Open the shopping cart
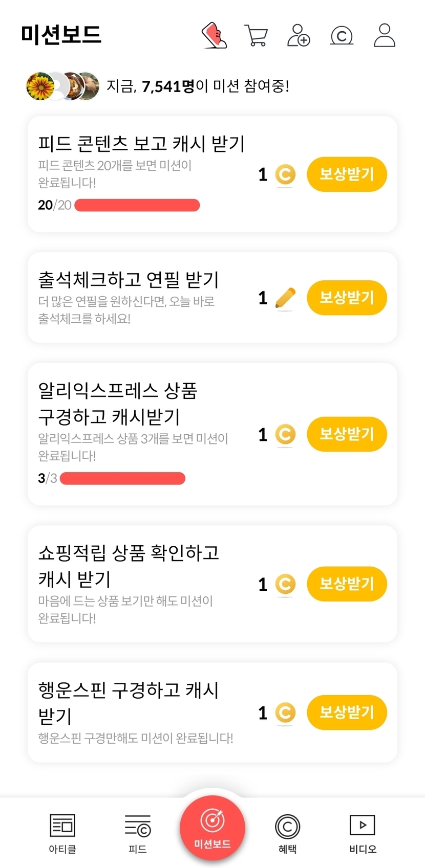The width and height of the screenshot is (425, 868). click(x=256, y=35)
